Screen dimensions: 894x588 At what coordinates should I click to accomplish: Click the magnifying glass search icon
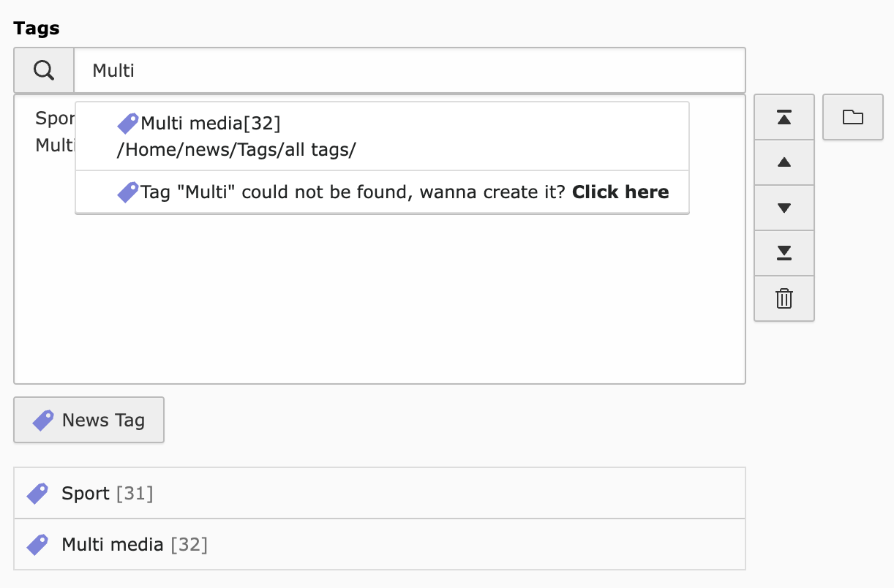42,69
